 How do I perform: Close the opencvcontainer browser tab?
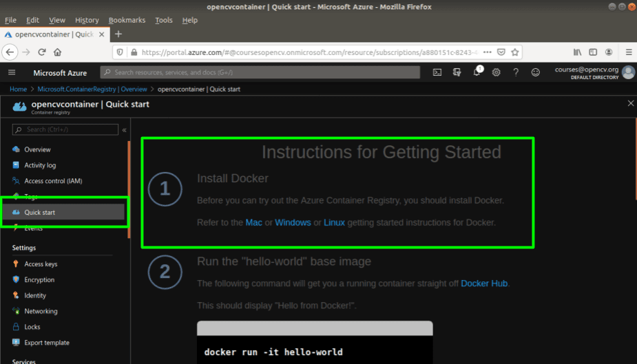(x=101, y=34)
